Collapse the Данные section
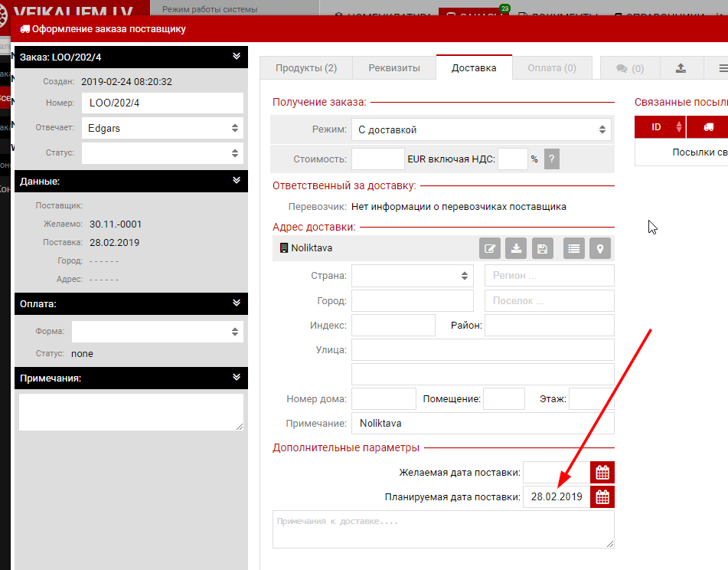Viewport: 728px width, 570px height. pos(237,181)
